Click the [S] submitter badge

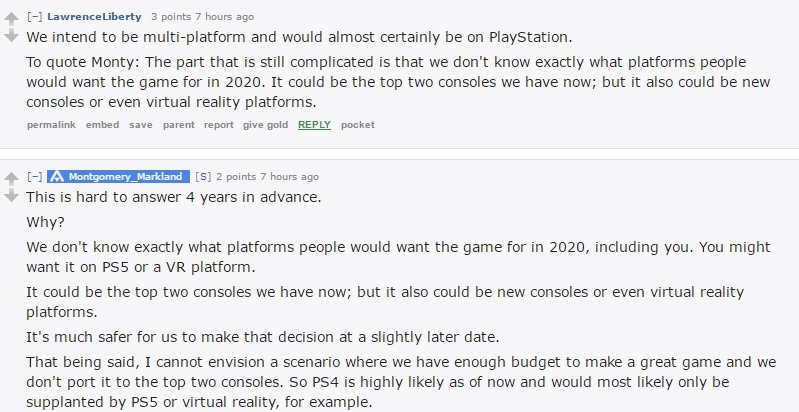(203, 177)
